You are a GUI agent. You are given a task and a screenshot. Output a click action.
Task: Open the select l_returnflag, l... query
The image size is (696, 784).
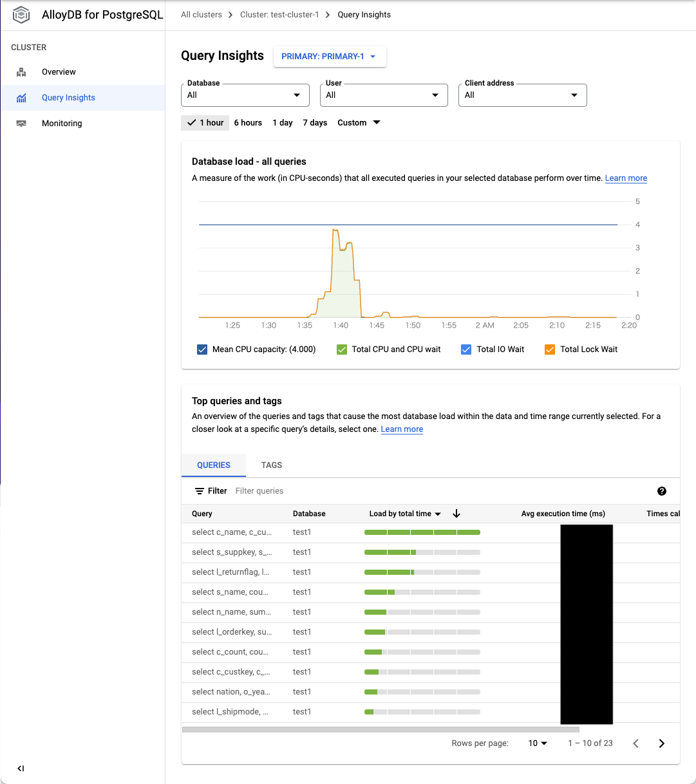coord(230,572)
